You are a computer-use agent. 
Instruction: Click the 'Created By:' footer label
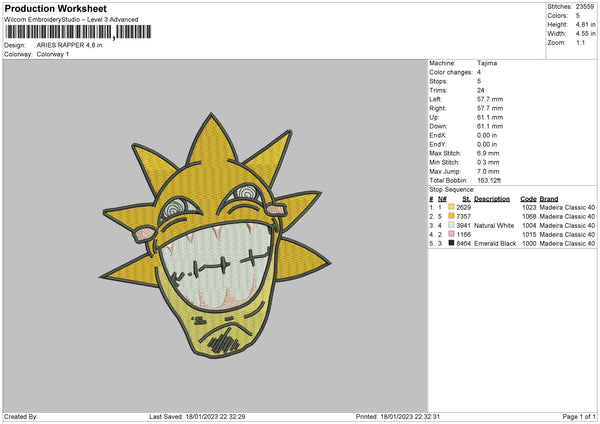[x=21, y=417]
